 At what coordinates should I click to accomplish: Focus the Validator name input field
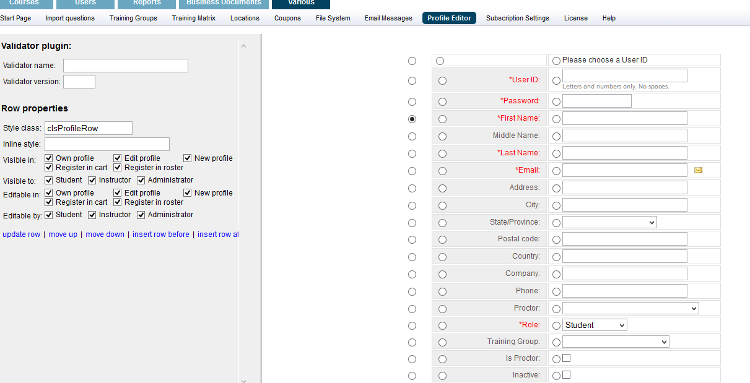pyautogui.click(x=126, y=66)
